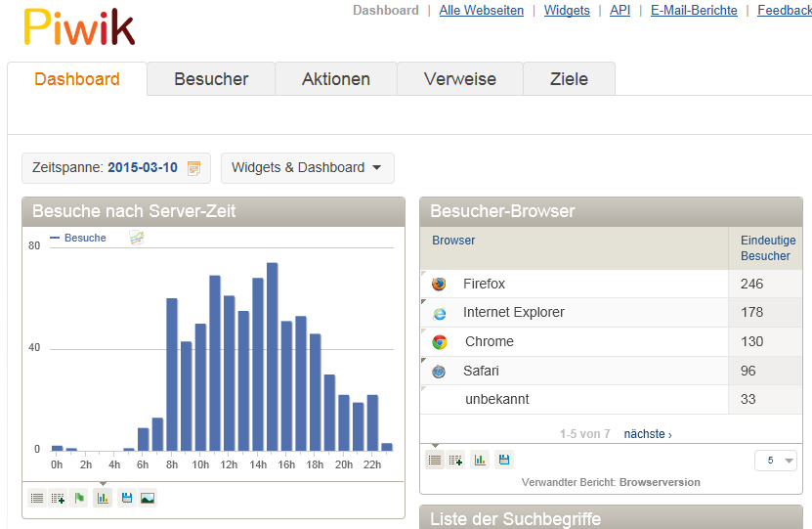The image size is (812, 529).
Task: Click the 1-5 von 7 pagination text
Action: pyautogui.click(x=584, y=434)
